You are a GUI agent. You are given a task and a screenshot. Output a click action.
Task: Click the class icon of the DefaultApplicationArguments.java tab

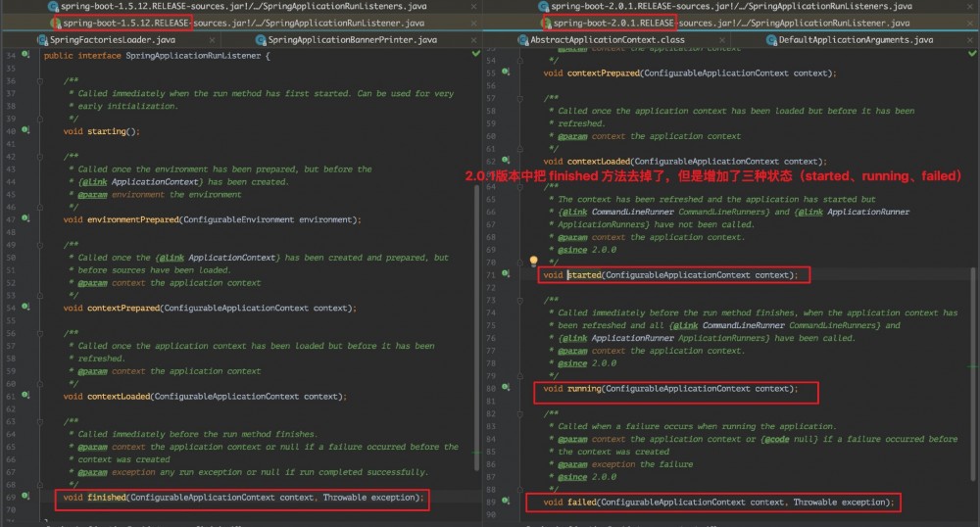click(771, 40)
